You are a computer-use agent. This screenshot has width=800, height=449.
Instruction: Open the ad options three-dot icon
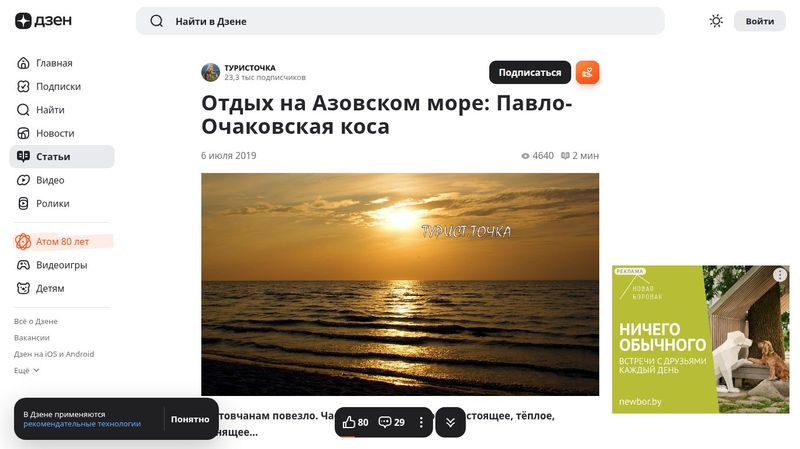780,275
